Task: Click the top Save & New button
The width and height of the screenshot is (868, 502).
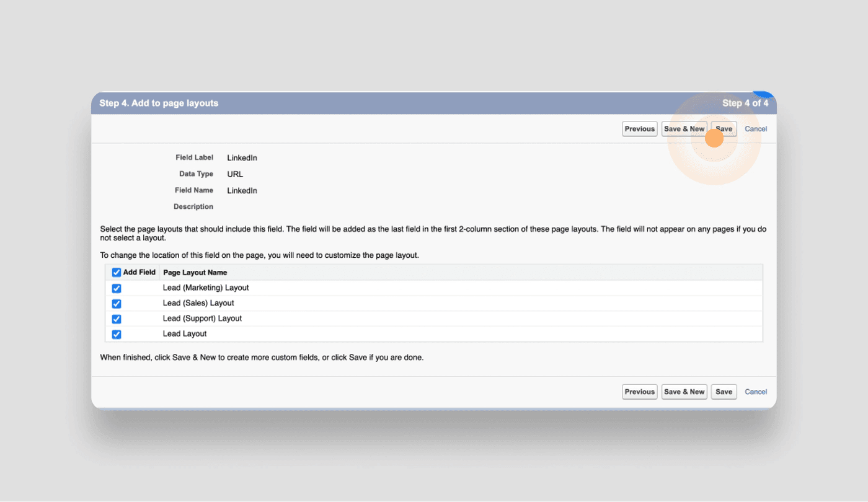Action: click(684, 129)
